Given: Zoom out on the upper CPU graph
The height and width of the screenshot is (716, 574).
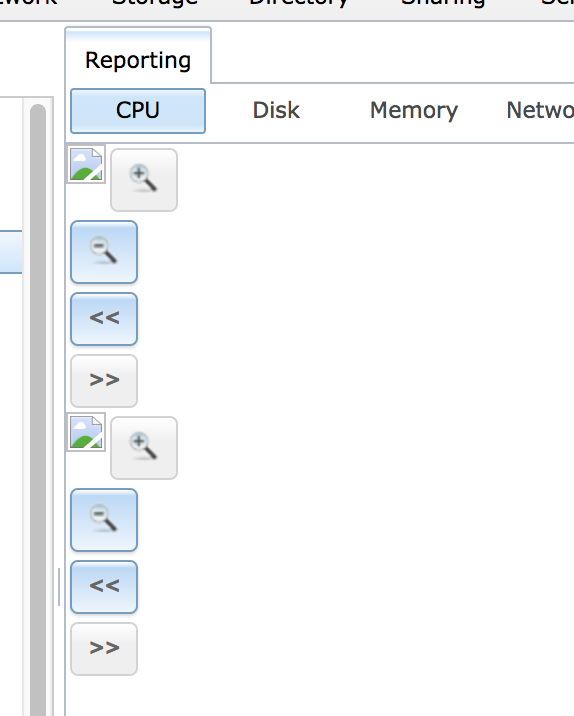Looking at the screenshot, I should point(104,252).
